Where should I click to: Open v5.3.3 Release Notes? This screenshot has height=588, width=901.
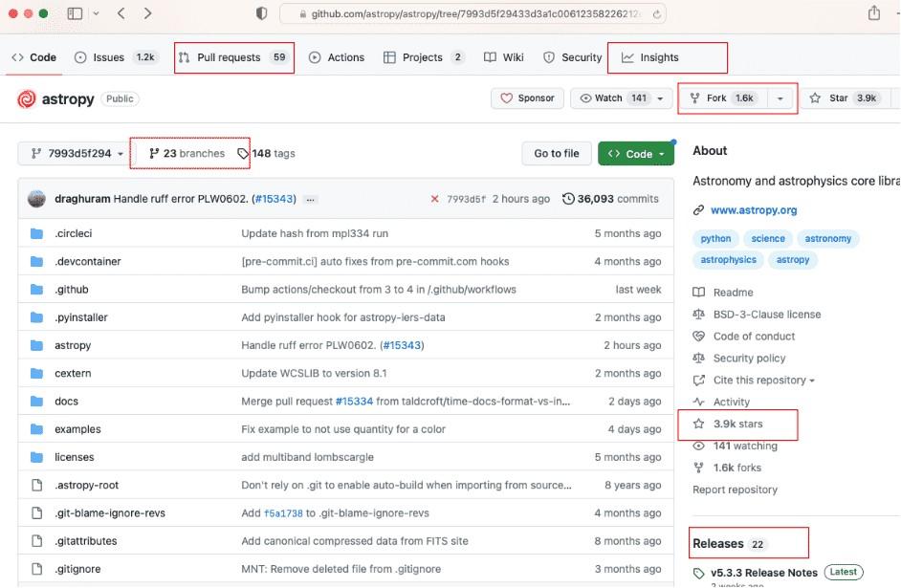pyautogui.click(x=763, y=573)
